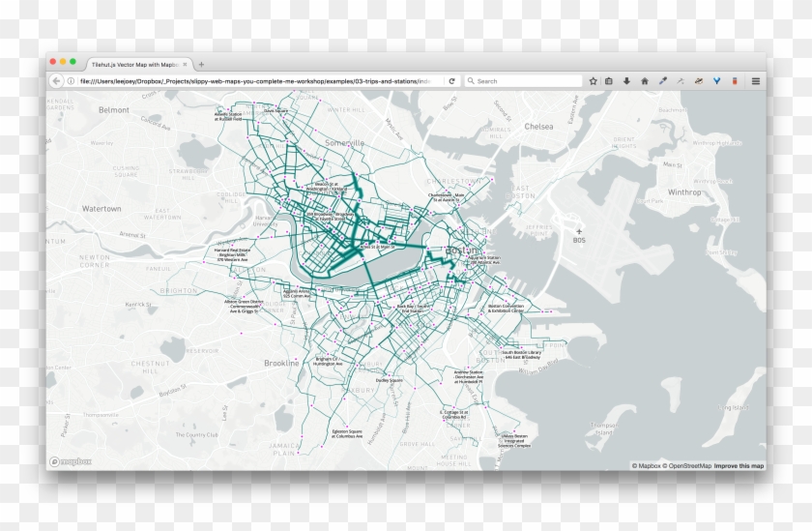The height and width of the screenshot is (531, 812).
Task: Open the Improve this map link
Action: click(739, 466)
